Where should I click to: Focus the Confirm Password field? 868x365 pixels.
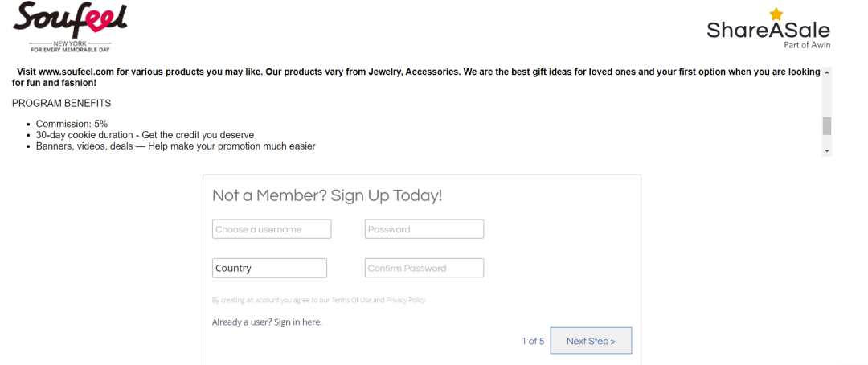pyautogui.click(x=424, y=268)
